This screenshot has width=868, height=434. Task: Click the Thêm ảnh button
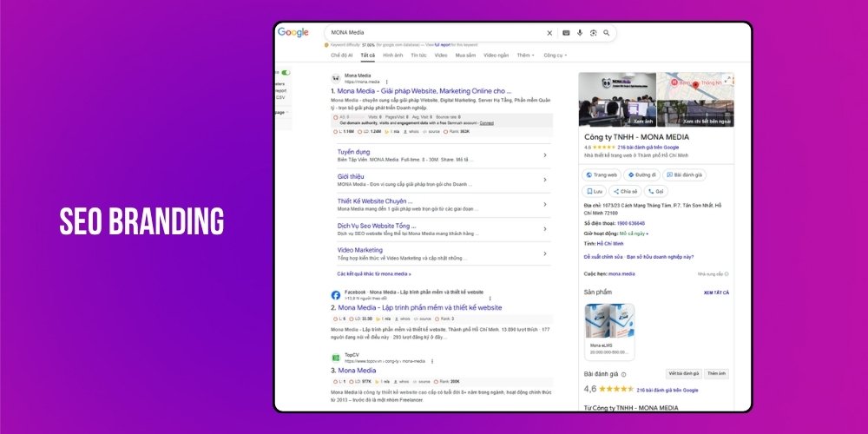tap(716, 373)
